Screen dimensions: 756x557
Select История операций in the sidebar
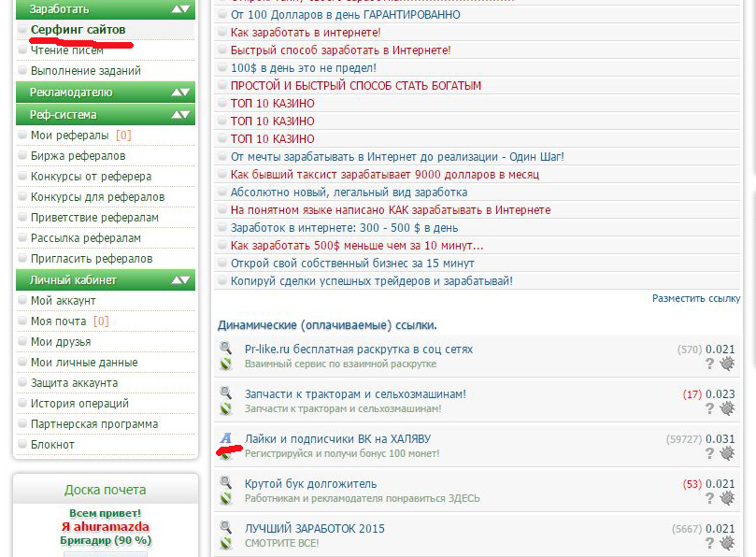point(79,403)
